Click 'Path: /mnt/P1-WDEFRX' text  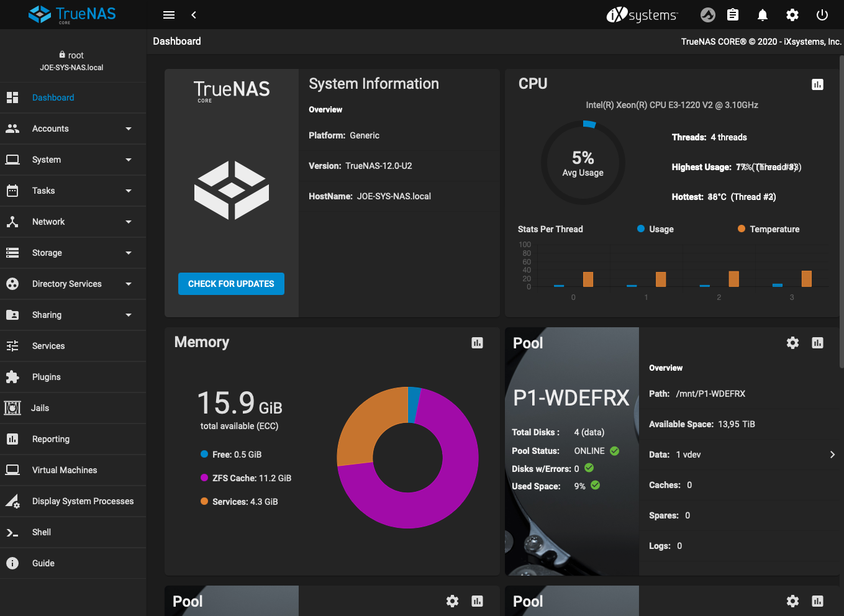coord(697,394)
